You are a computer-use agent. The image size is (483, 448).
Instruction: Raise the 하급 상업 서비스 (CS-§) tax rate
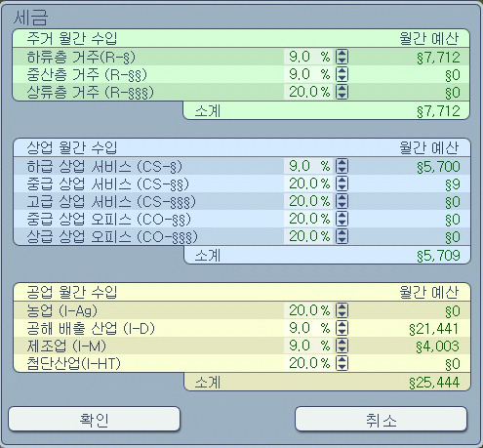342,162
